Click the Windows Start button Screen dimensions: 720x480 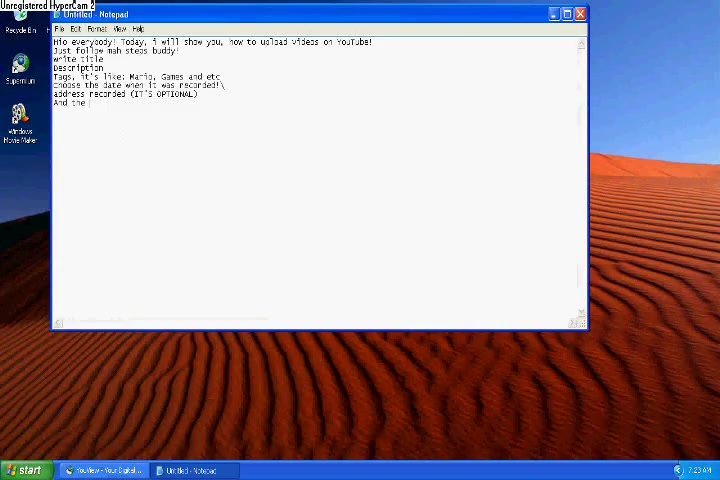coord(24,470)
